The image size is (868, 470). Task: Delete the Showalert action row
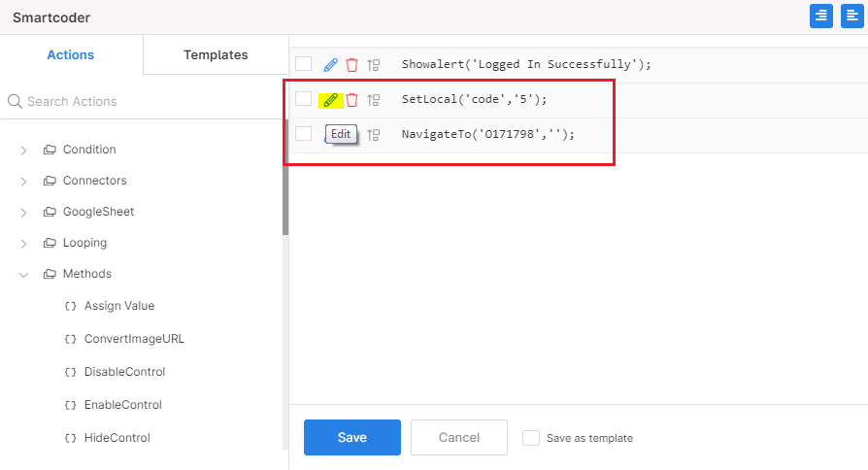(x=351, y=65)
